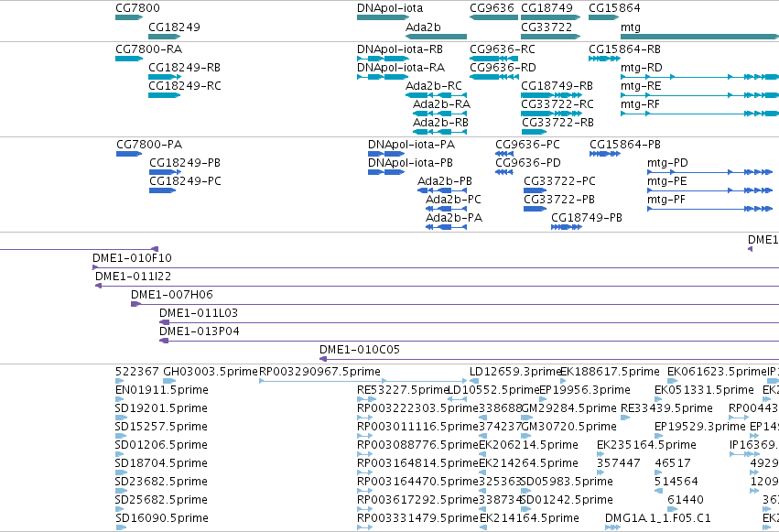Click transcript CG9636-RD

point(503,68)
